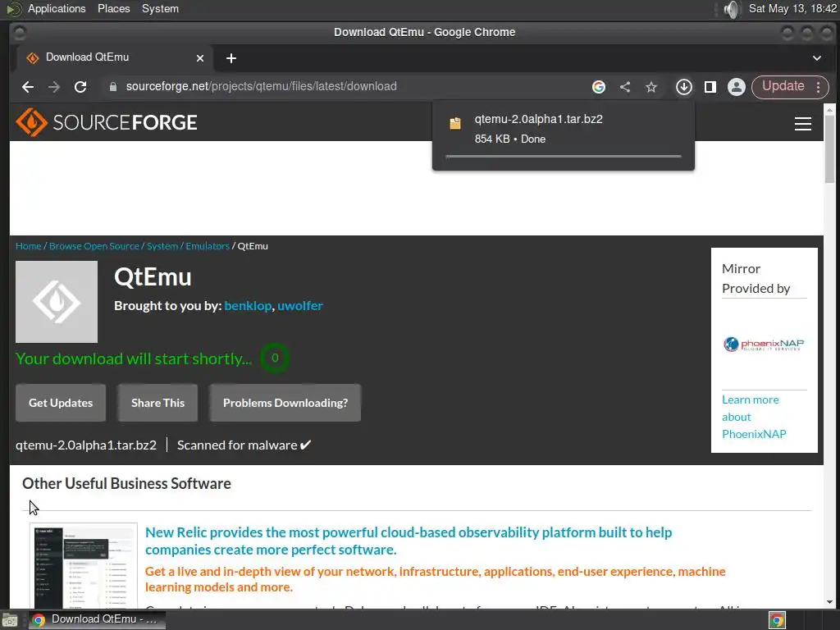Click the Google icon in address bar
Viewport: 840px width, 630px height.
[x=598, y=87]
